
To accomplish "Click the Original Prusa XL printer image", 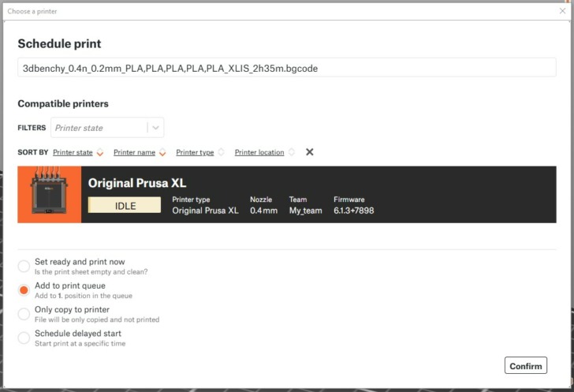I will [50, 195].
